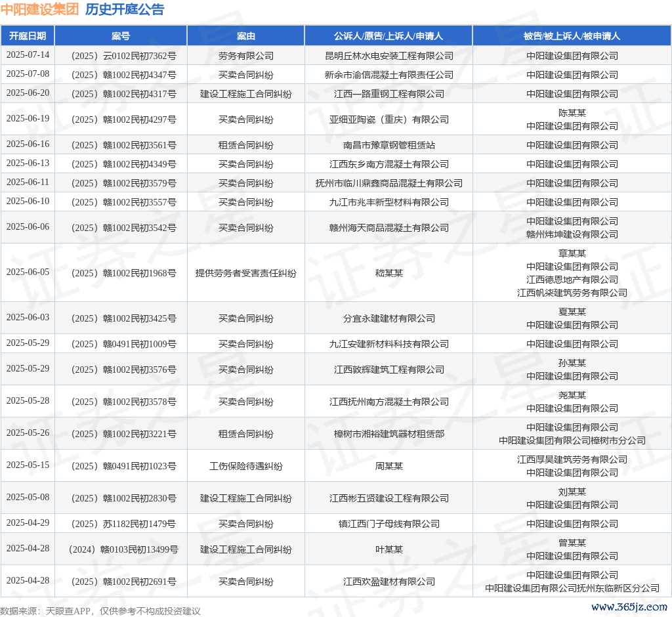Screen dimensions: 672x617
Task: Select plaintiff 樟树市湘裕建筑器材租赁部
Action: pyautogui.click(x=389, y=434)
